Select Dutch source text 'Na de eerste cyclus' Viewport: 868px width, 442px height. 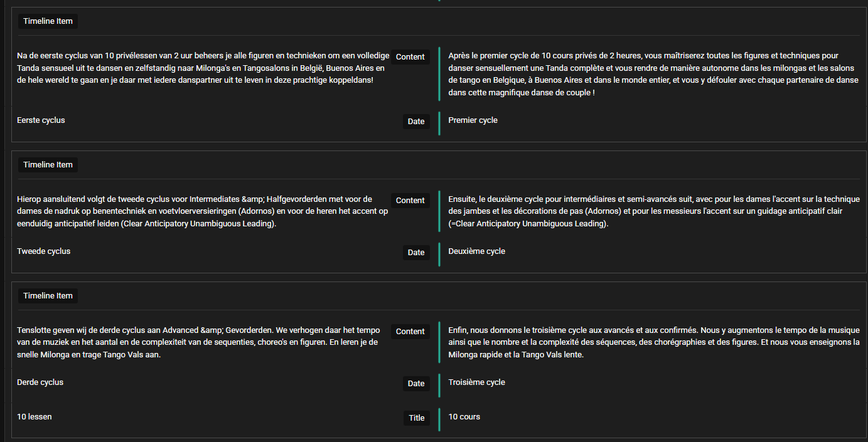pos(201,68)
